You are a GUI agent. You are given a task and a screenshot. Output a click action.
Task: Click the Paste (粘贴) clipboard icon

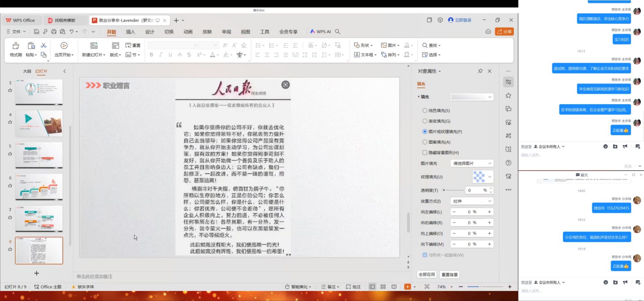[31, 46]
